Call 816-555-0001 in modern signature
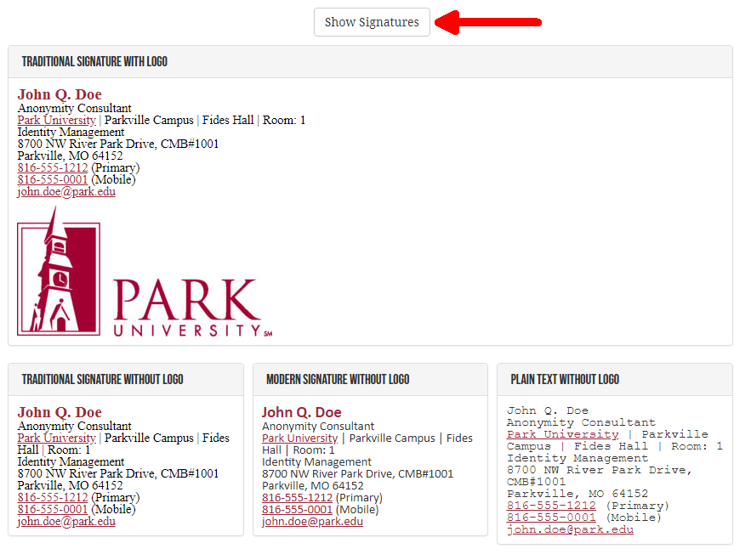751x560 pixels. click(x=297, y=510)
